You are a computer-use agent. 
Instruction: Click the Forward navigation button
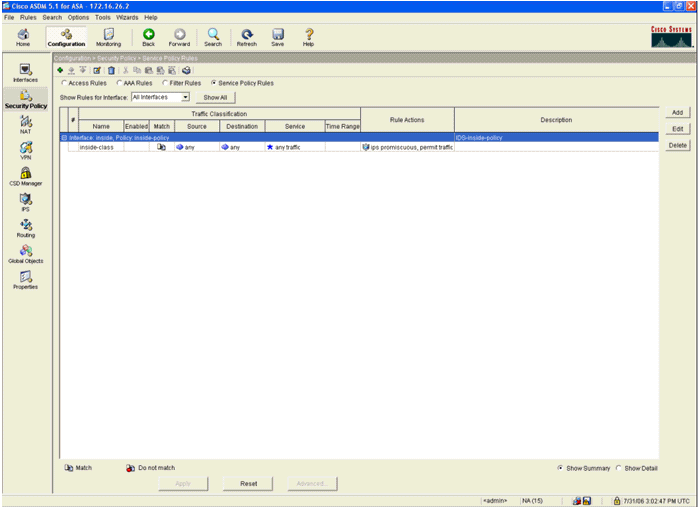pos(179,37)
